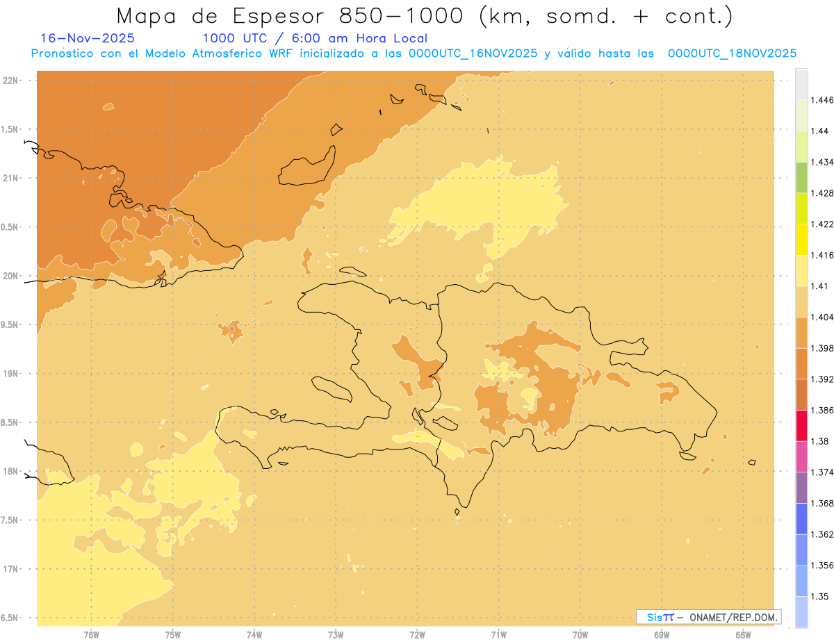This screenshot has width=834, height=644.
Task: Click the legend value 1.422
Action: [x=822, y=224]
